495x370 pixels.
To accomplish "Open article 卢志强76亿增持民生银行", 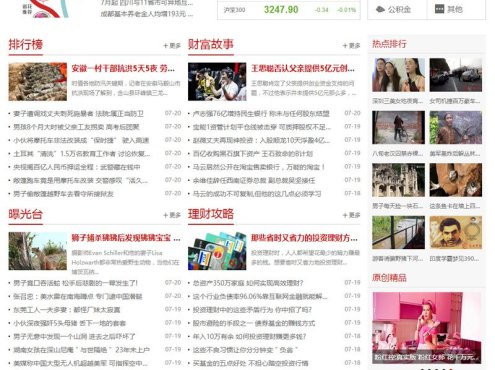I will (x=261, y=114).
